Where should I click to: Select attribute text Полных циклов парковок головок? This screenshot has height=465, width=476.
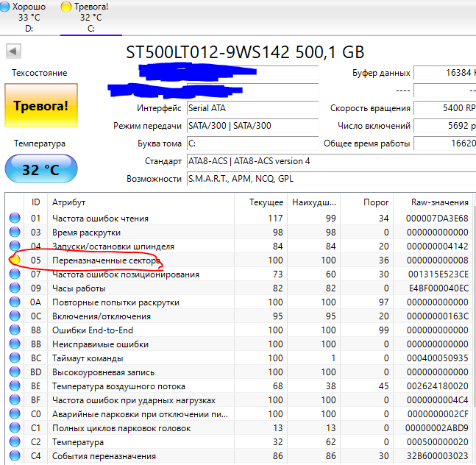click(121, 428)
